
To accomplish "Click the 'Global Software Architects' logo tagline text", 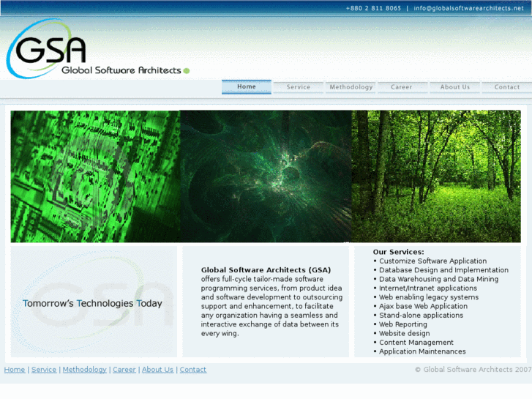I will click(121, 70).
